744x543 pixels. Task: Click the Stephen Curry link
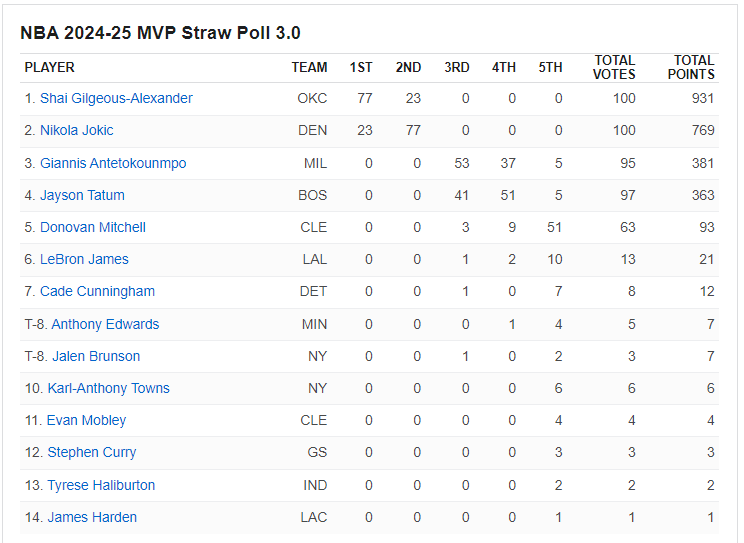click(91, 452)
